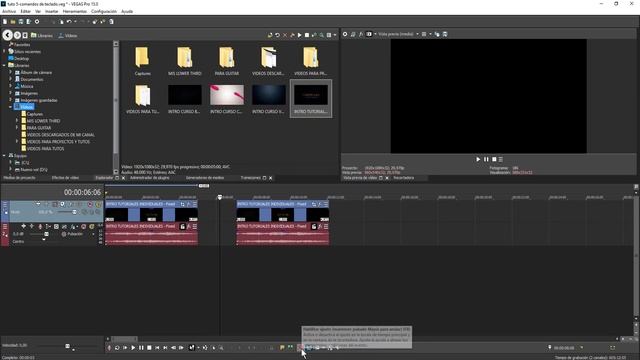This screenshot has width=640, height=360.
Task: Create a new project from the toolbar
Action: pos(5,22)
